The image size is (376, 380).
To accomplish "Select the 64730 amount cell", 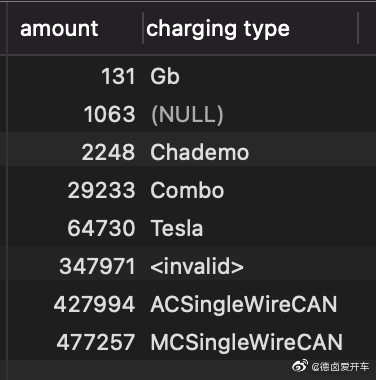I will [101, 228].
